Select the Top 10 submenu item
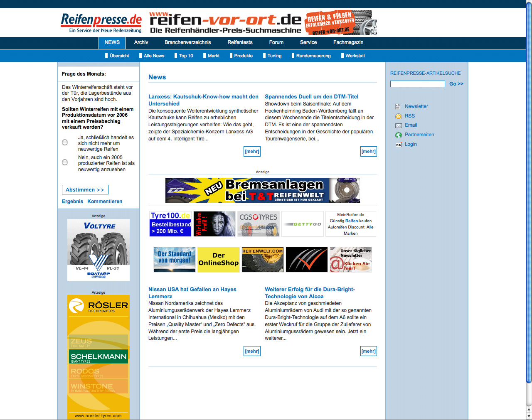This screenshot has height=420, width=532. click(186, 56)
